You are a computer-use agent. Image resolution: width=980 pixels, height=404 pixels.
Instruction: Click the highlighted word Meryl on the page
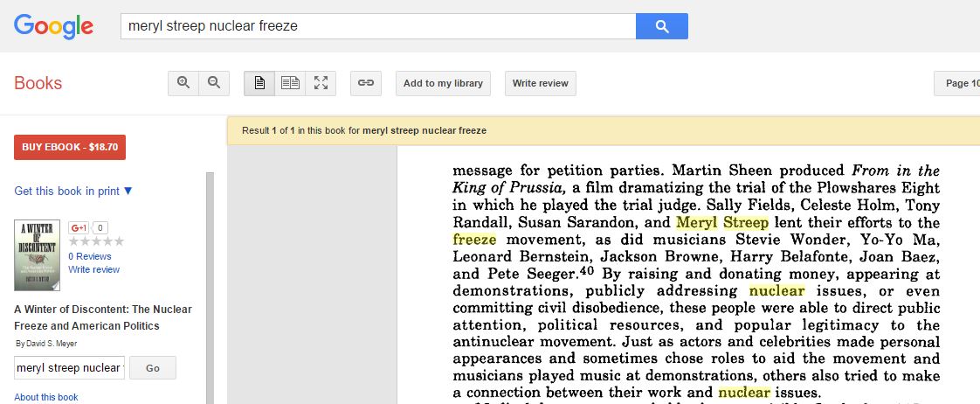[x=696, y=223]
